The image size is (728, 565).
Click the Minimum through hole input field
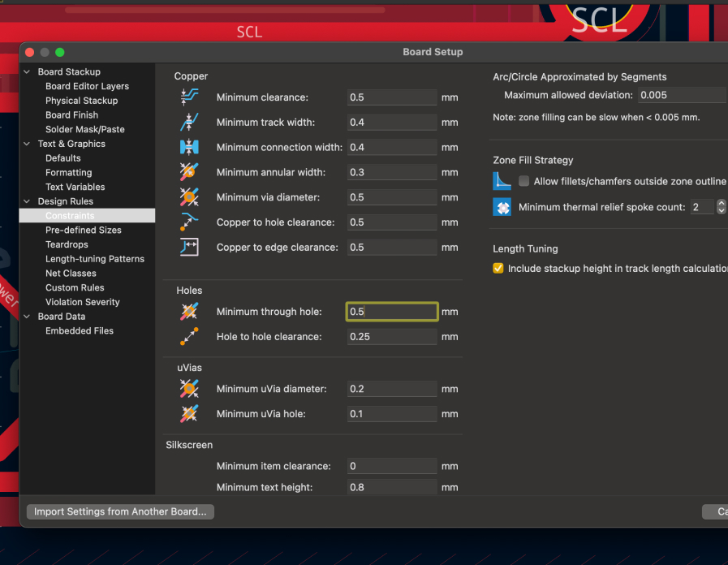click(392, 312)
